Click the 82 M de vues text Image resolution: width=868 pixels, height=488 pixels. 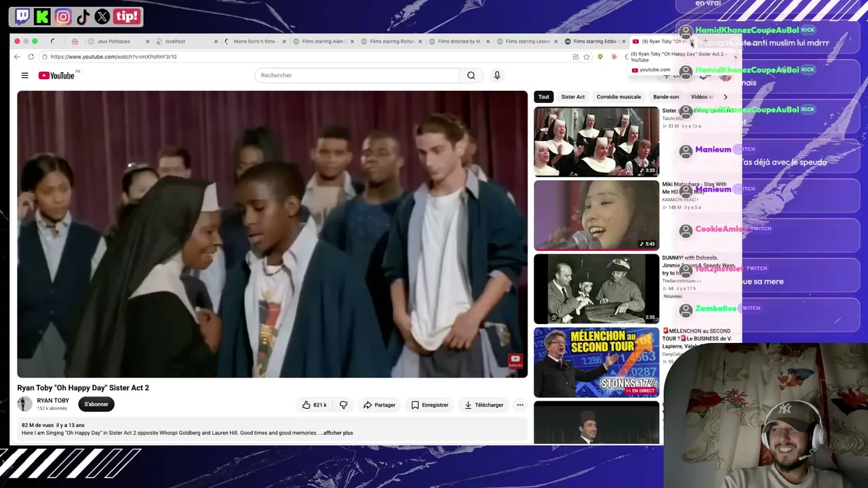click(x=37, y=425)
